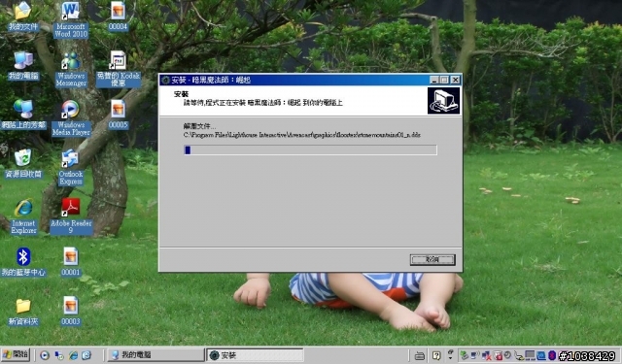
Task: Click the 解壓文件... status label
Action: [199, 126]
